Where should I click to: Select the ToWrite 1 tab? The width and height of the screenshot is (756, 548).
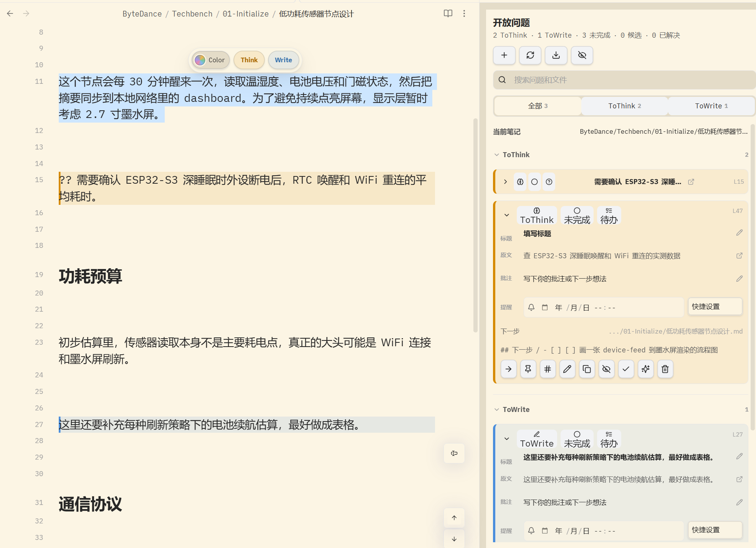click(x=711, y=106)
